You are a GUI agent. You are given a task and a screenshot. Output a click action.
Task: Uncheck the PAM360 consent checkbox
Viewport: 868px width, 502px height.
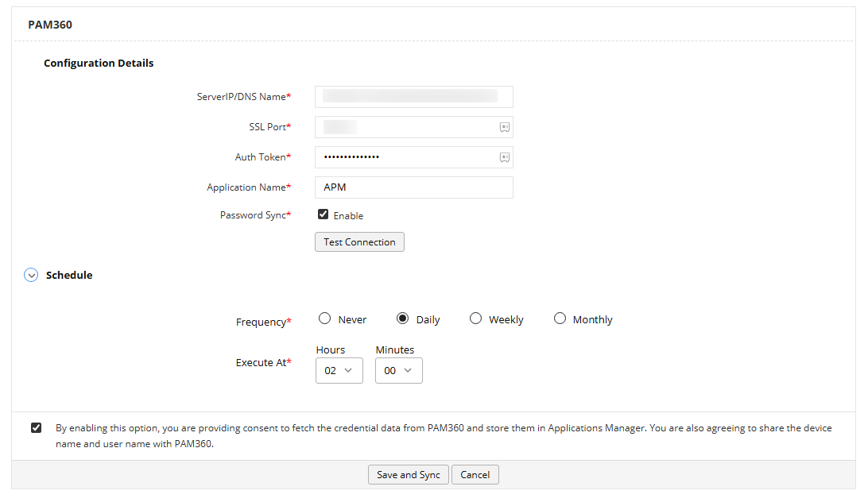[36, 427]
